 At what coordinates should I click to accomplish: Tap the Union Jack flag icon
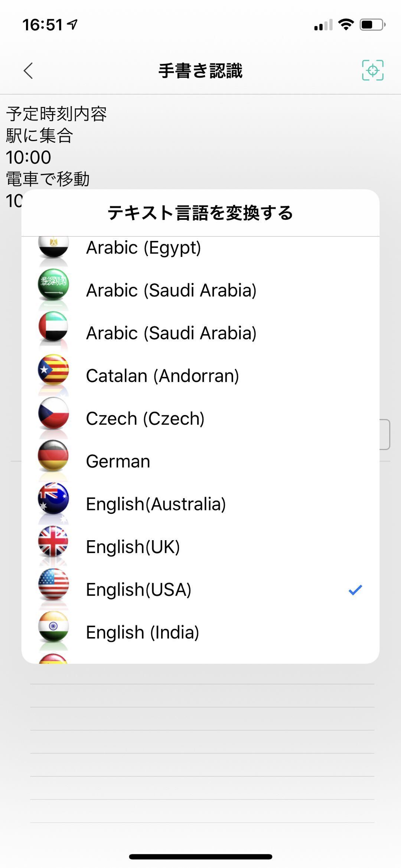[x=53, y=541]
